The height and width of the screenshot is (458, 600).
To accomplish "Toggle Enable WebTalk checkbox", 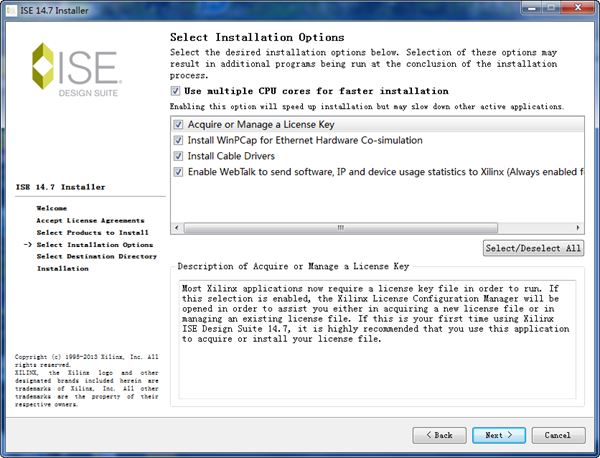I will point(178,172).
